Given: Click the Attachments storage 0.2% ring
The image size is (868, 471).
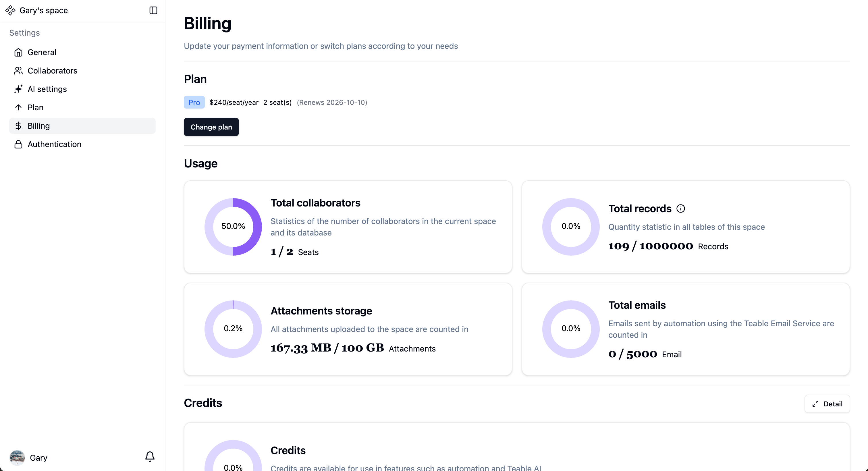Looking at the screenshot, I should click(233, 329).
